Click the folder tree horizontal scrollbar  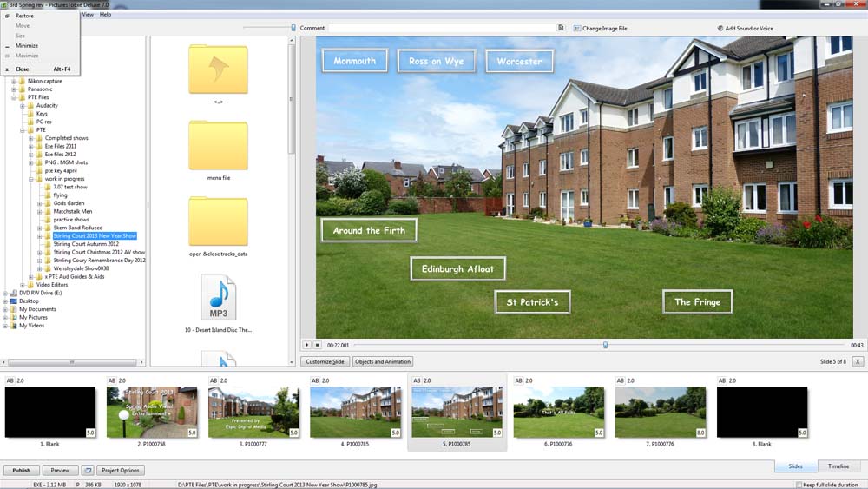(x=72, y=362)
